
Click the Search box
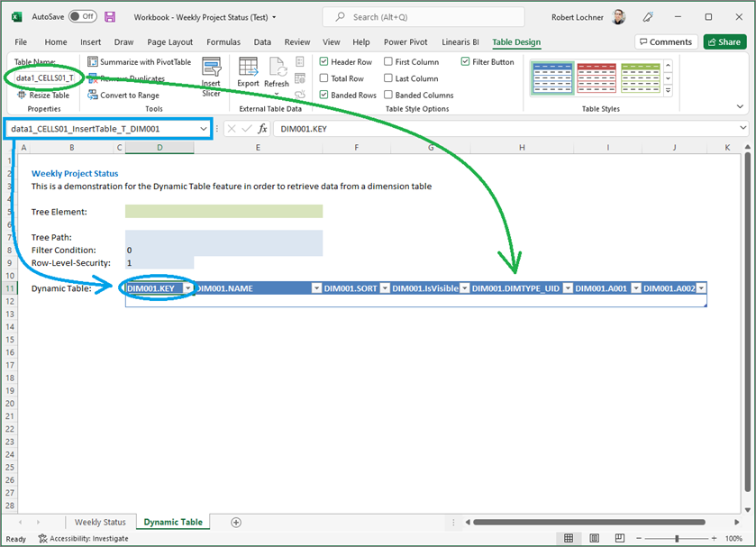424,17
